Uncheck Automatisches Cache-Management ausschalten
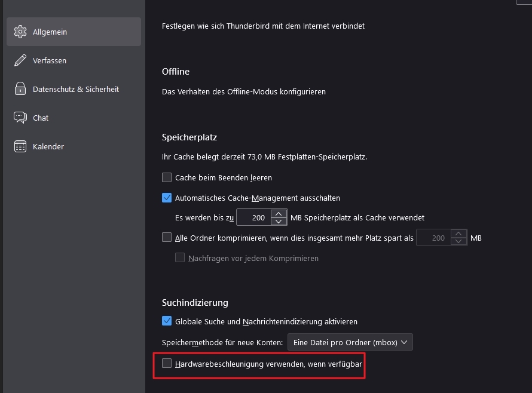The width and height of the screenshot is (532, 393). [x=167, y=198]
